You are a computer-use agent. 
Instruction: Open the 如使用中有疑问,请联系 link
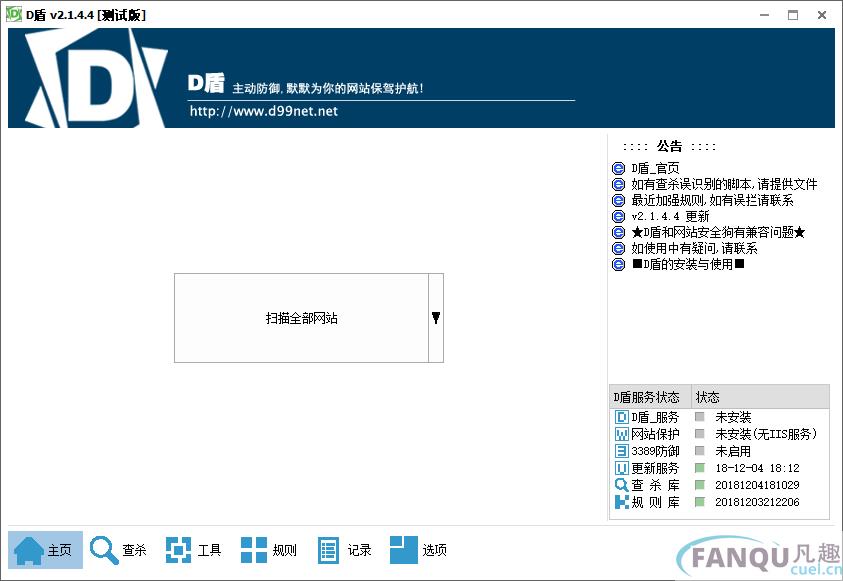tap(694, 248)
